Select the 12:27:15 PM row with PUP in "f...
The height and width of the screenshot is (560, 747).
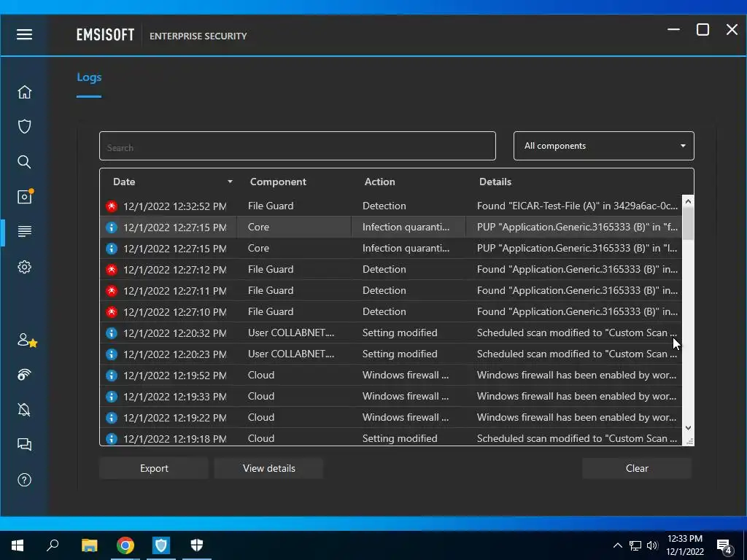391,227
